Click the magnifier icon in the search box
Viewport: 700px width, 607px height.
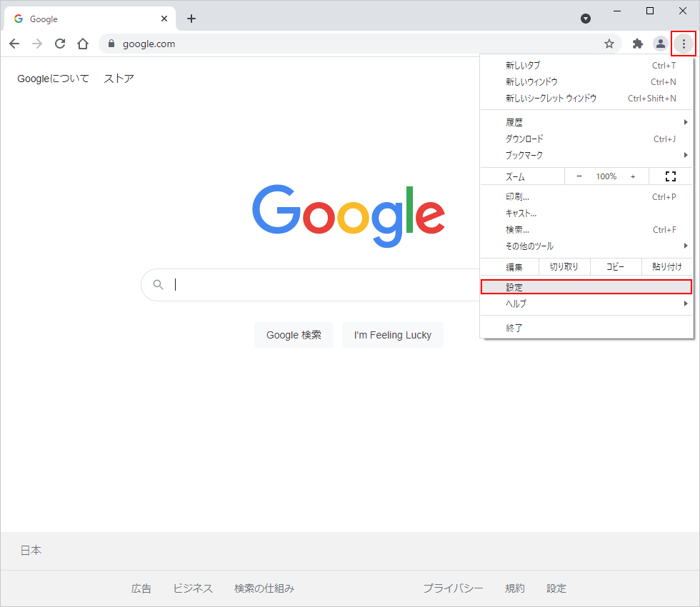(x=158, y=284)
